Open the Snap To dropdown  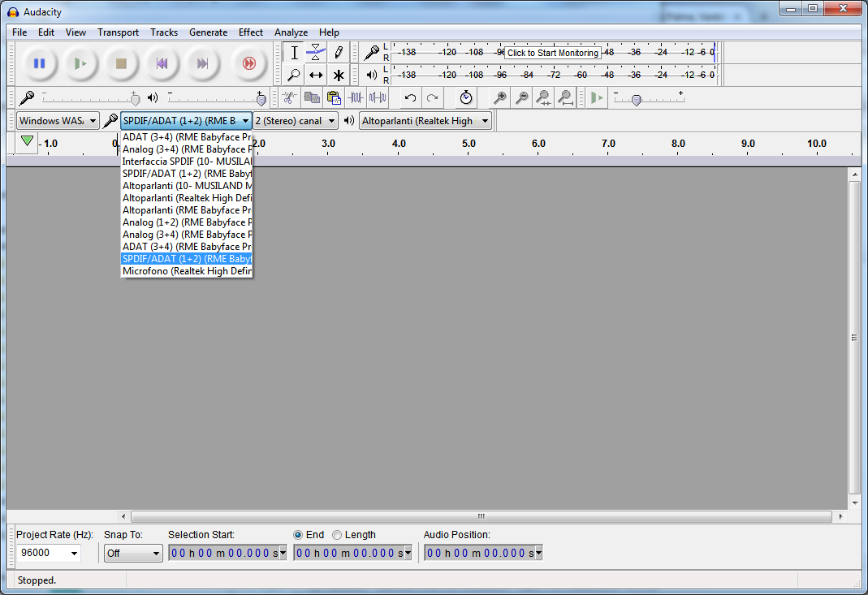click(x=133, y=553)
